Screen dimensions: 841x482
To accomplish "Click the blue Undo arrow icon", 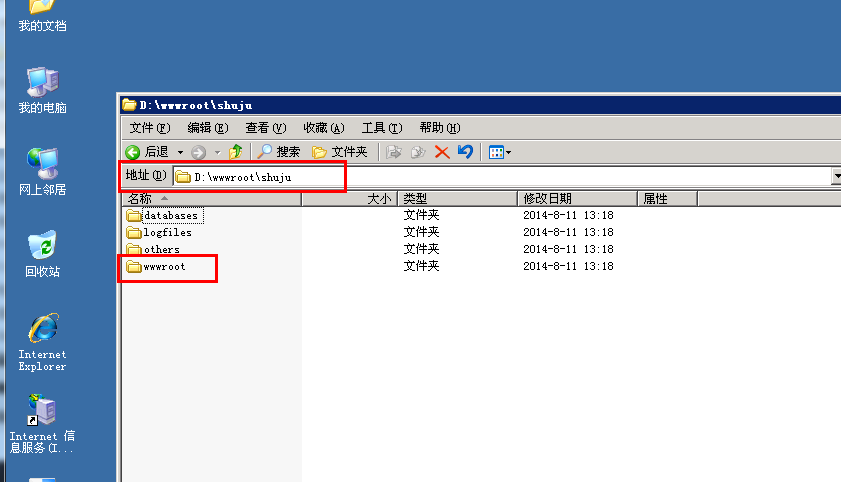I will 465,152.
